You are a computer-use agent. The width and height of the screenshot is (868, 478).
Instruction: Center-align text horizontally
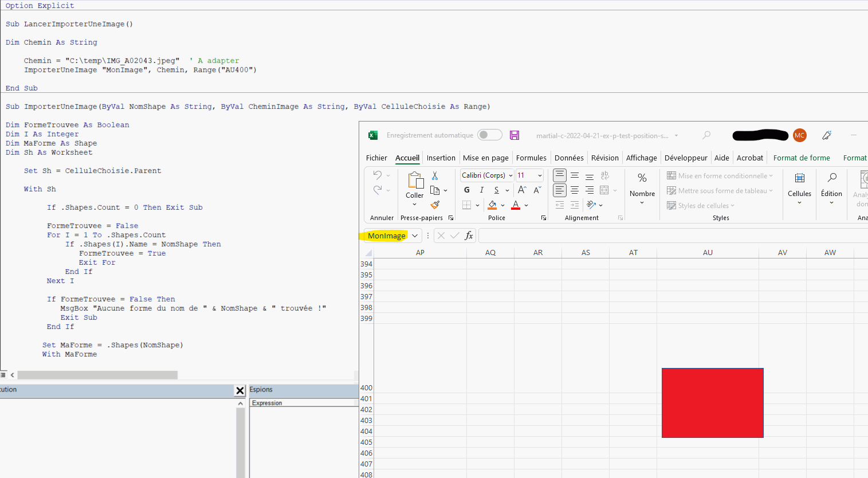(x=575, y=190)
